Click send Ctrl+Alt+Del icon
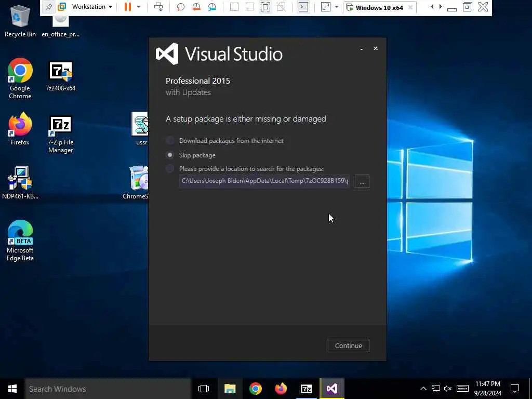The height and width of the screenshot is (399, 532). [x=158, y=7]
